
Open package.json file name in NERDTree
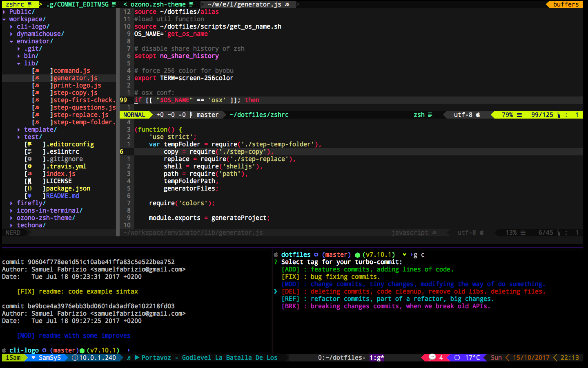(x=68, y=188)
